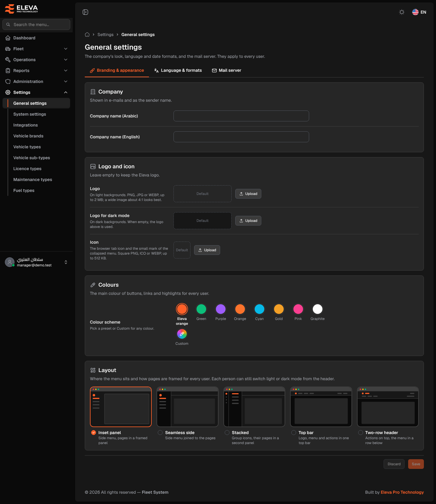
Task: Select the Seamless side layout radio
Action: [x=160, y=433]
